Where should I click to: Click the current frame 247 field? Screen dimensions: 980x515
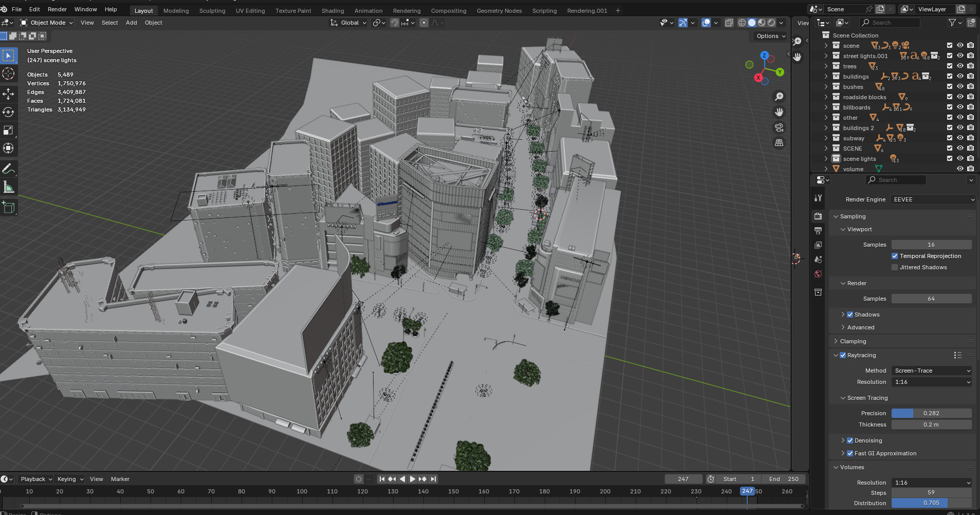click(683, 479)
